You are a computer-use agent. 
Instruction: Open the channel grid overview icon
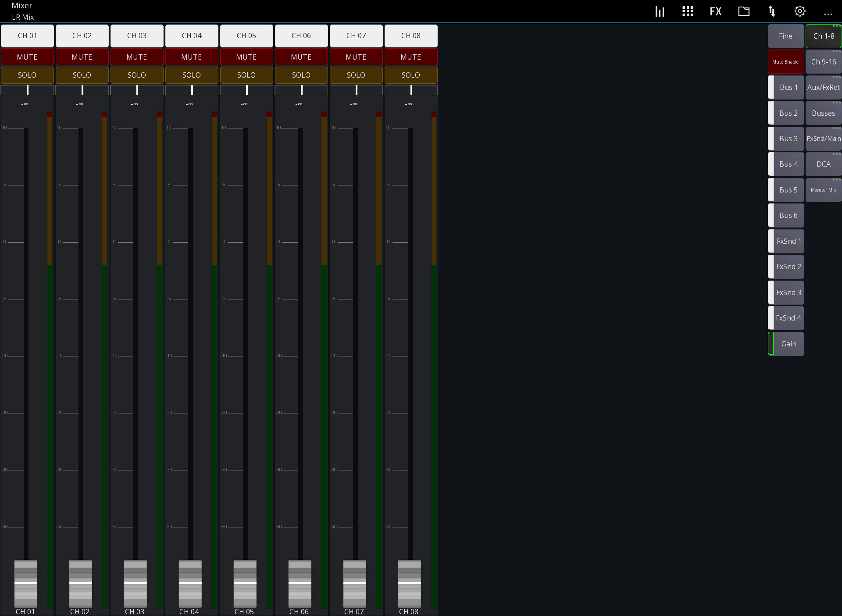click(687, 11)
